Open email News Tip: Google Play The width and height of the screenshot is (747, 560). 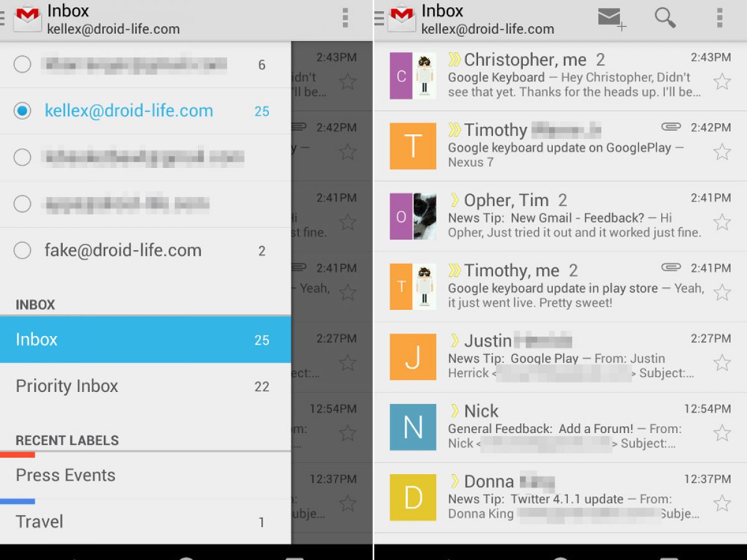[x=560, y=358]
